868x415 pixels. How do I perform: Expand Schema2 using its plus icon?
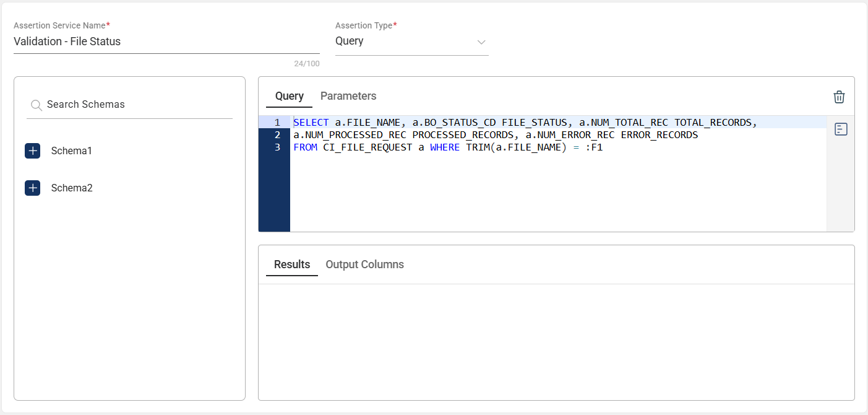[33, 188]
